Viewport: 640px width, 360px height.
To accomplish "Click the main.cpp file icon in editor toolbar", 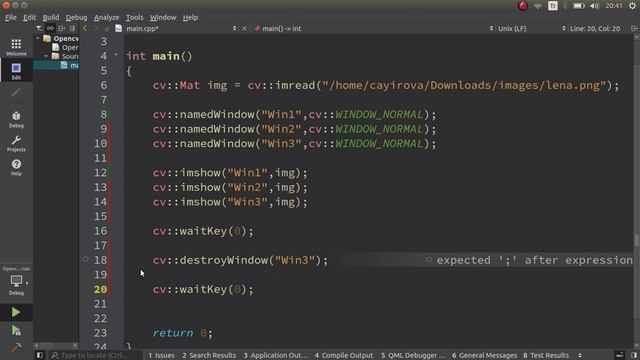I will (118, 28).
